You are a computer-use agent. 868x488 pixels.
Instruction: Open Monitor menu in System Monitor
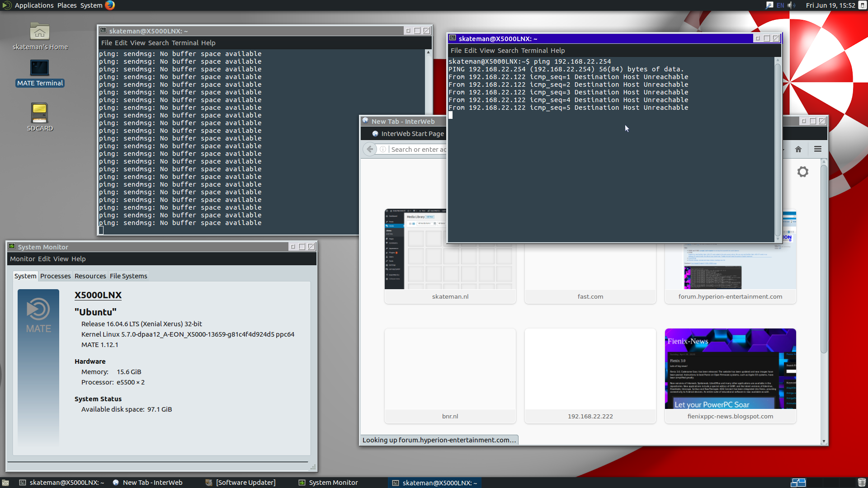click(x=22, y=259)
